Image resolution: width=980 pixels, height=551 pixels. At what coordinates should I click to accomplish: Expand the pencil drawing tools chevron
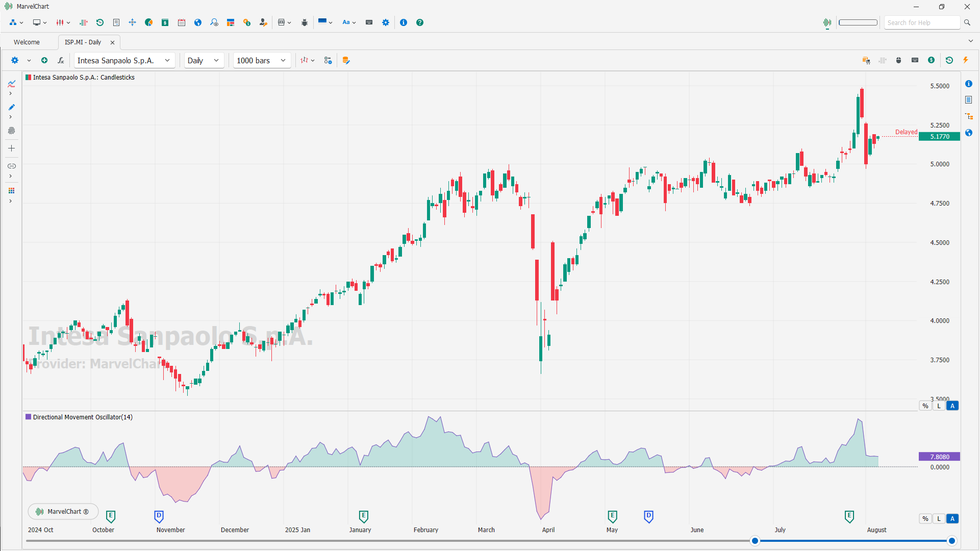click(x=10, y=117)
